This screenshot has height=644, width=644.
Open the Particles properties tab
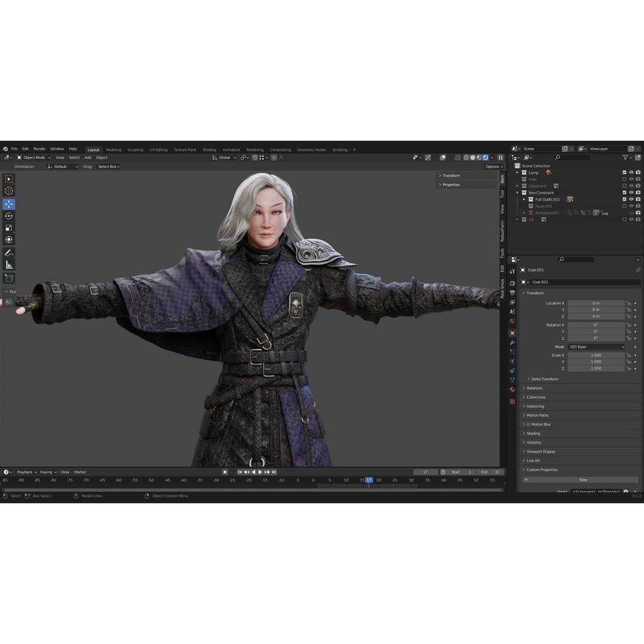[512, 352]
